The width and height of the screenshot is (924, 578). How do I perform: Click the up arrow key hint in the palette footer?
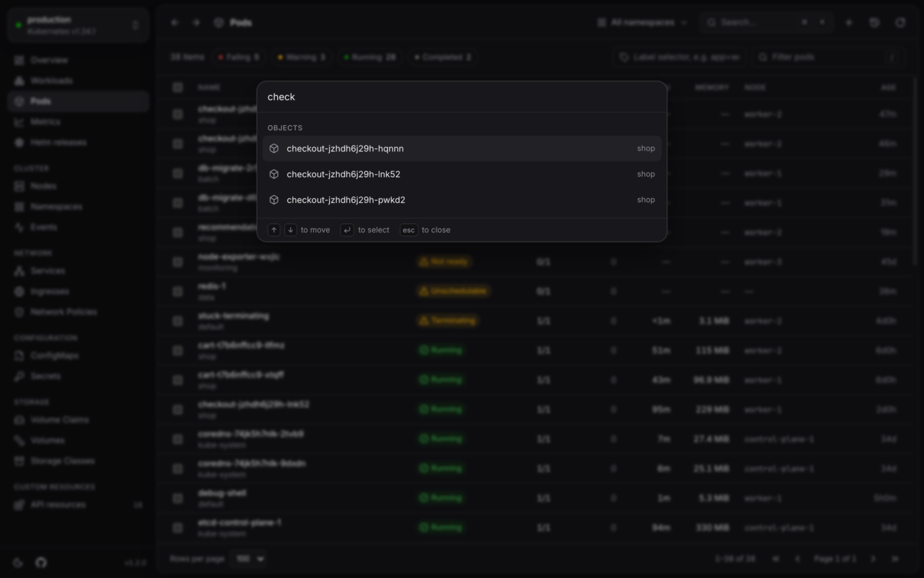pyautogui.click(x=274, y=230)
